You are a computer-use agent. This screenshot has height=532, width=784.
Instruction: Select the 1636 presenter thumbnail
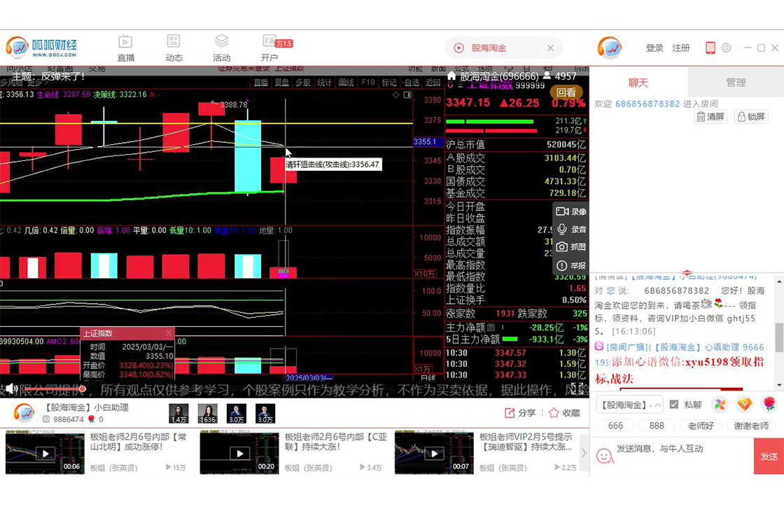[207, 414]
